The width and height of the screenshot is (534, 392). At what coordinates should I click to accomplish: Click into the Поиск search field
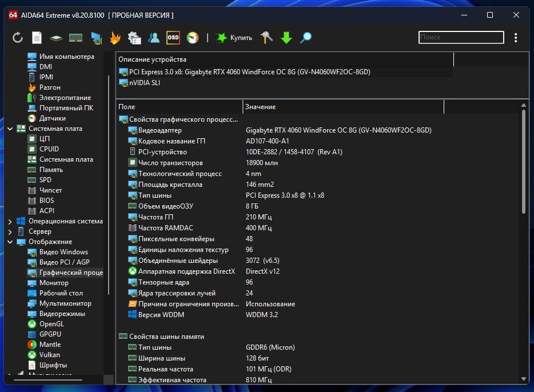click(x=461, y=37)
